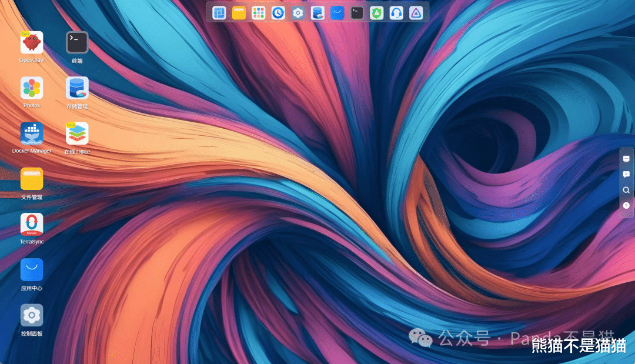This screenshot has height=364, width=635.
Task: Click the blue grid icon in top dock
Action: 219,13
